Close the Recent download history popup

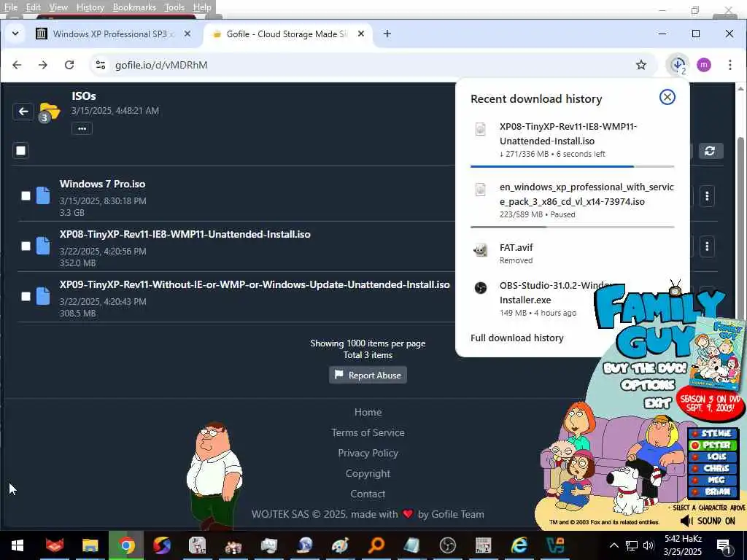667,97
